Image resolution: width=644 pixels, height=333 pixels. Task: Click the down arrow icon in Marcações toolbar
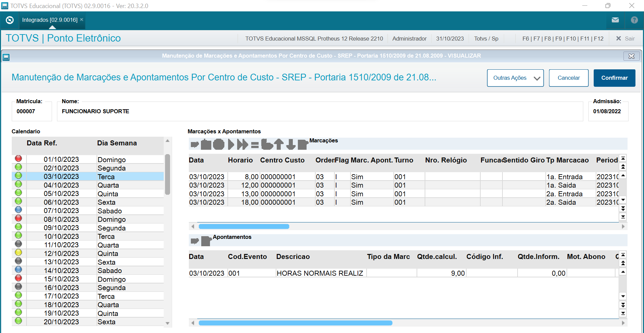[291, 144]
